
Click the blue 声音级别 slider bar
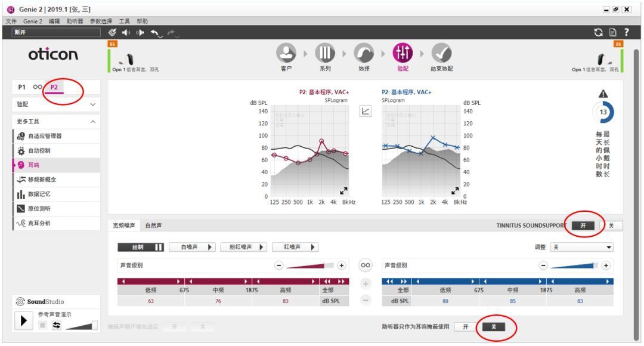(x=575, y=265)
